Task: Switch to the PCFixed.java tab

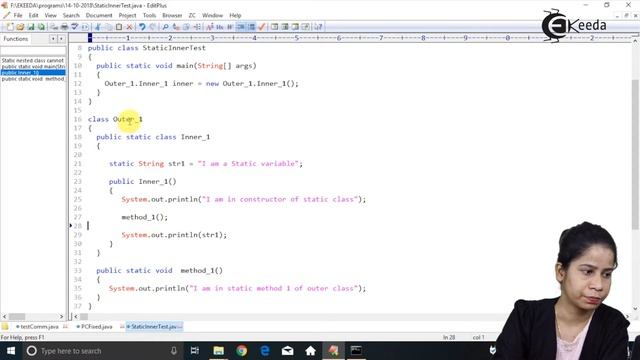Action: tap(96, 327)
